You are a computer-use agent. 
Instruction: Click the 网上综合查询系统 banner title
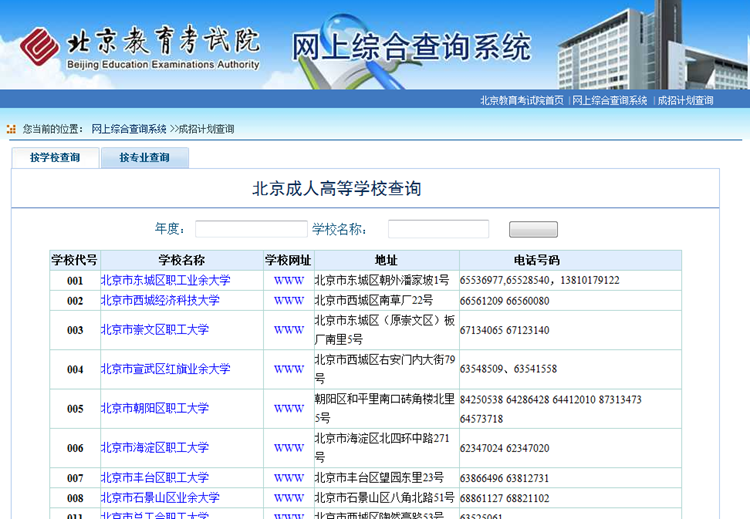click(411, 47)
